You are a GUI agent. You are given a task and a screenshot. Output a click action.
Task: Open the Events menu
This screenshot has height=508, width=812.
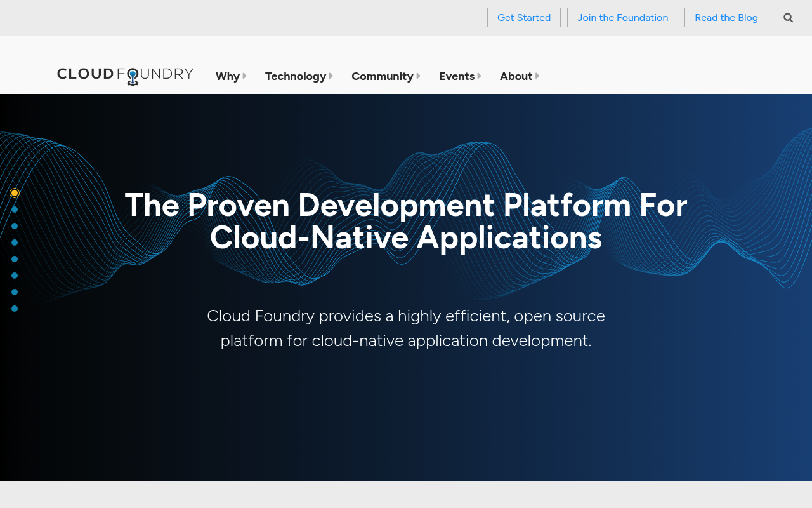click(457, 76)
